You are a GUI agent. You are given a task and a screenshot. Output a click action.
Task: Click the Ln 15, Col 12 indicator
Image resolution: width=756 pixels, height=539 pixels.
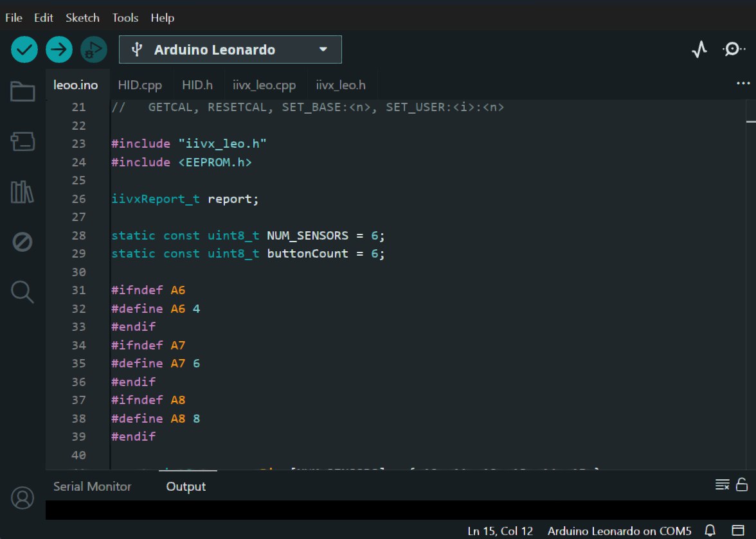coord(500,531)
